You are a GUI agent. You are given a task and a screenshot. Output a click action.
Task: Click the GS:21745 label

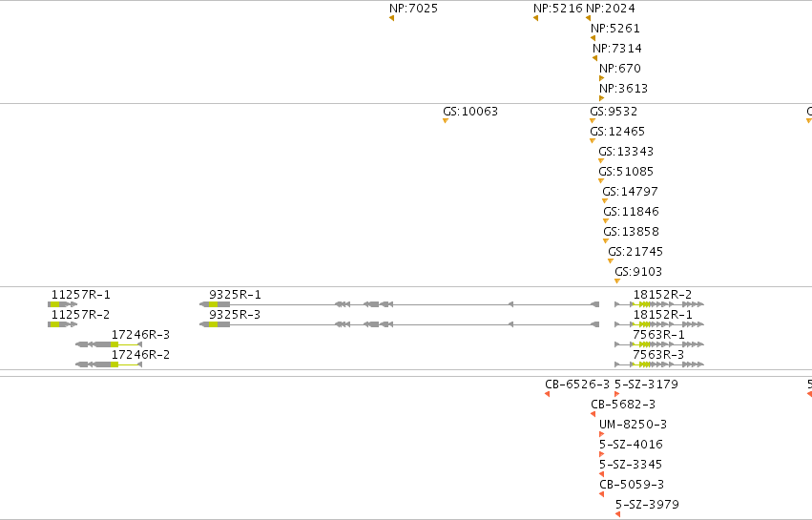click(x=635, y=252)
